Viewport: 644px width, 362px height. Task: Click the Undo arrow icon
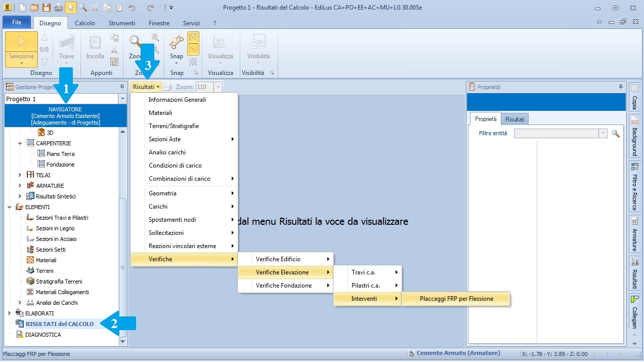[132, 8]
